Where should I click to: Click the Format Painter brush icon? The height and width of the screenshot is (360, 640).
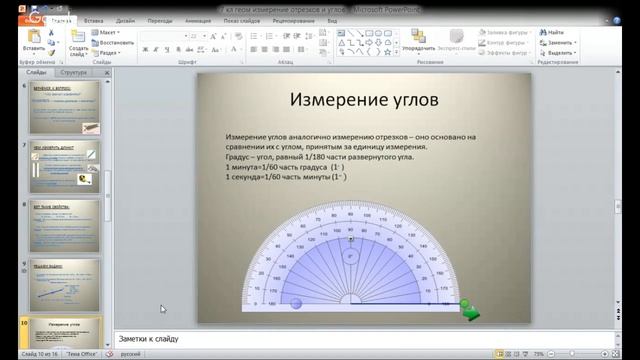tap(51, 53)
